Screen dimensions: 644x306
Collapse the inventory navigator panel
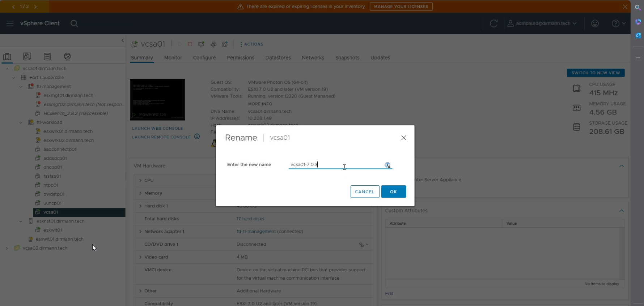tap(123, 40)
